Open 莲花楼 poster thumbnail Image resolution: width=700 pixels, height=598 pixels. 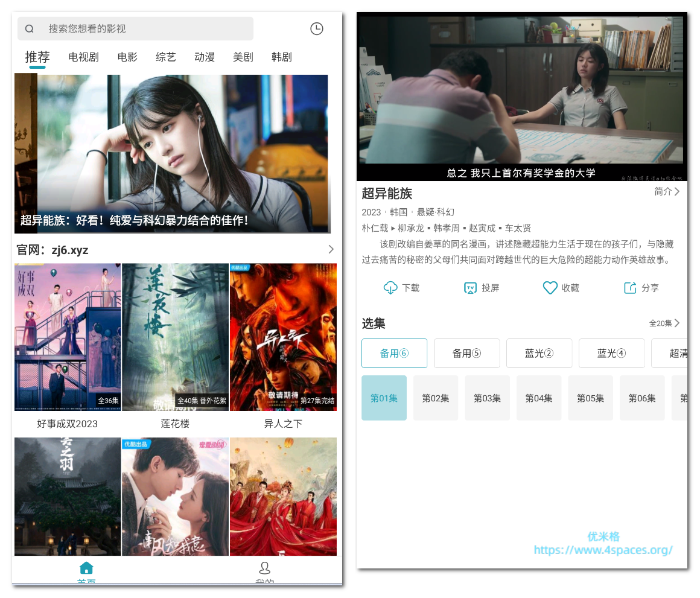pos(175,337)
